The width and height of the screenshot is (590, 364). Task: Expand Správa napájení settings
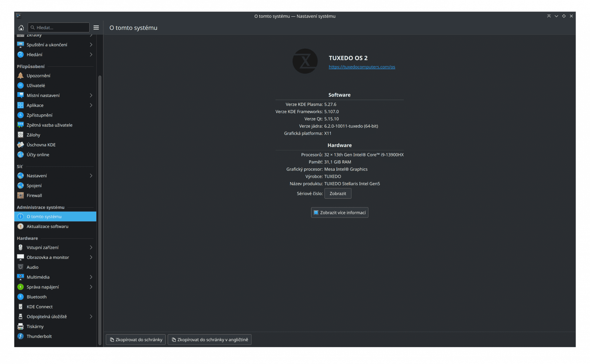[x=91, y=287]
